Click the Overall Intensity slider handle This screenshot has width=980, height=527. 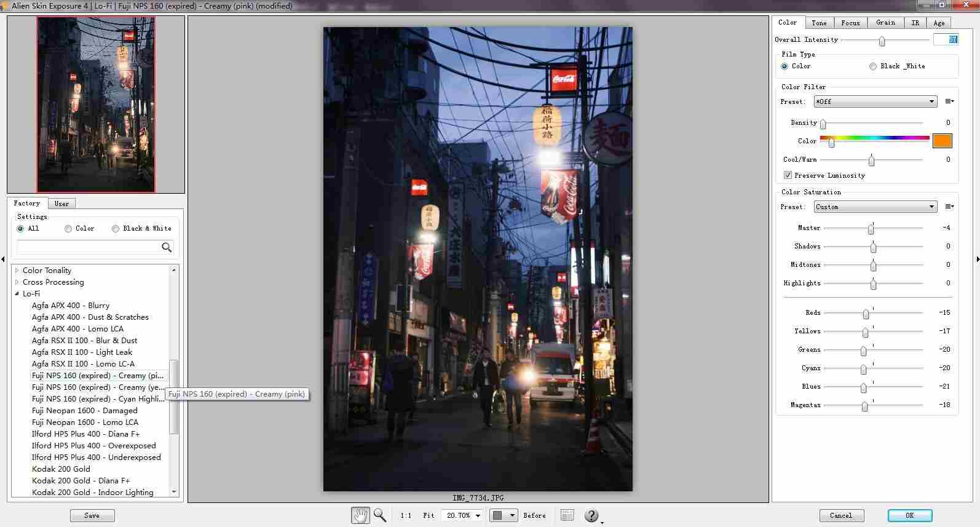point(882,41)
